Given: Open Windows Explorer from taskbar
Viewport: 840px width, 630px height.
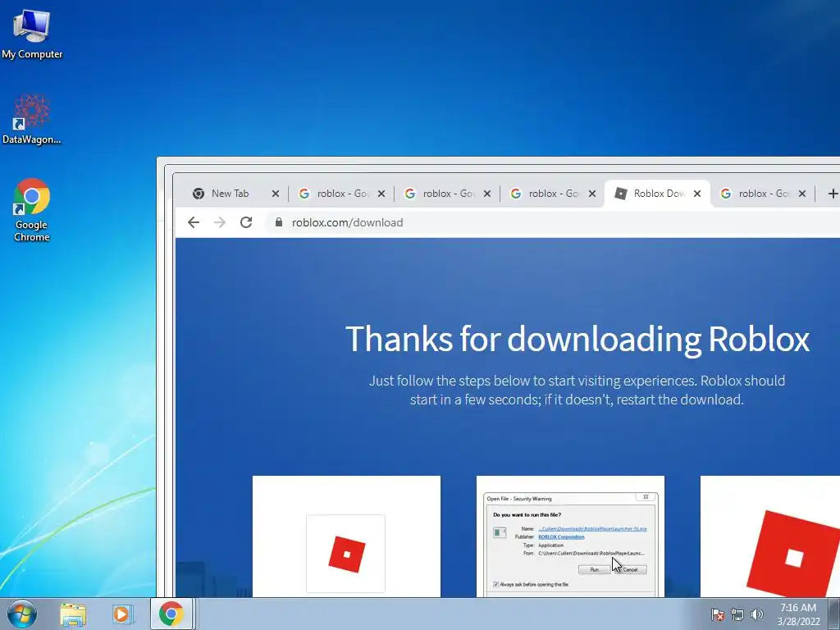Looking at the screenshot, I should (x=73, y=614).
